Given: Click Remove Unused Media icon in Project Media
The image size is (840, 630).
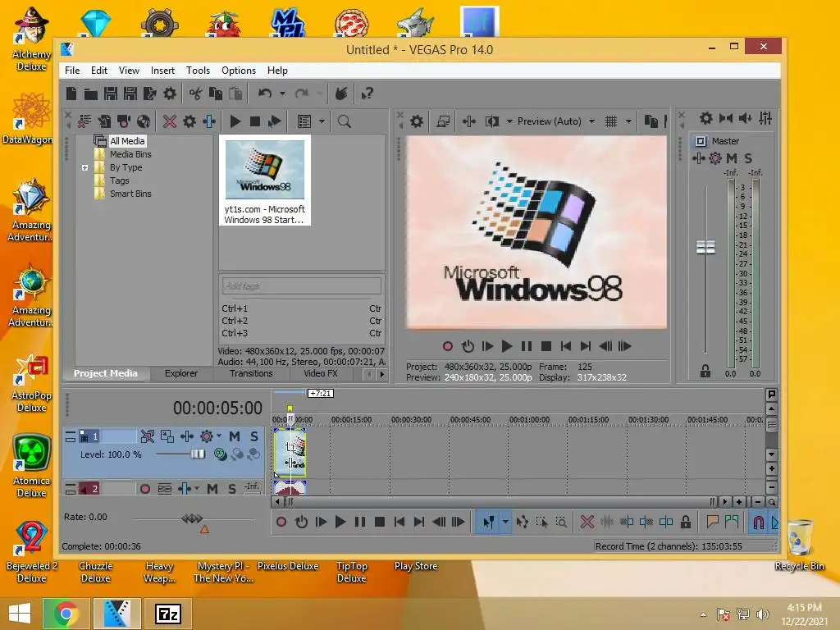Looking at the screenshot, I should [84, 121].
